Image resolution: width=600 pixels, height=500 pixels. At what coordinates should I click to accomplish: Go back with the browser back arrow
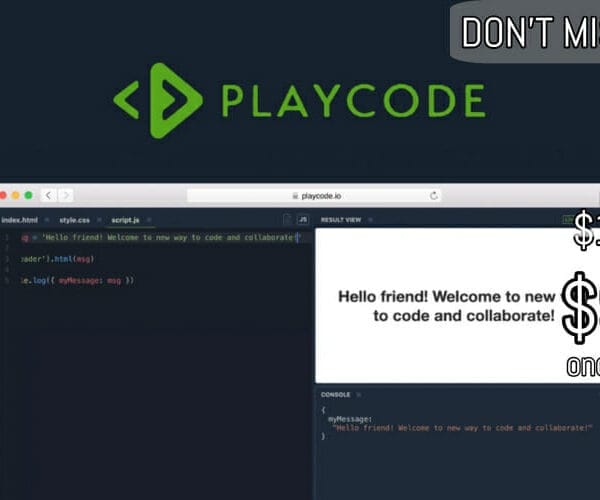tap(48, 195)
